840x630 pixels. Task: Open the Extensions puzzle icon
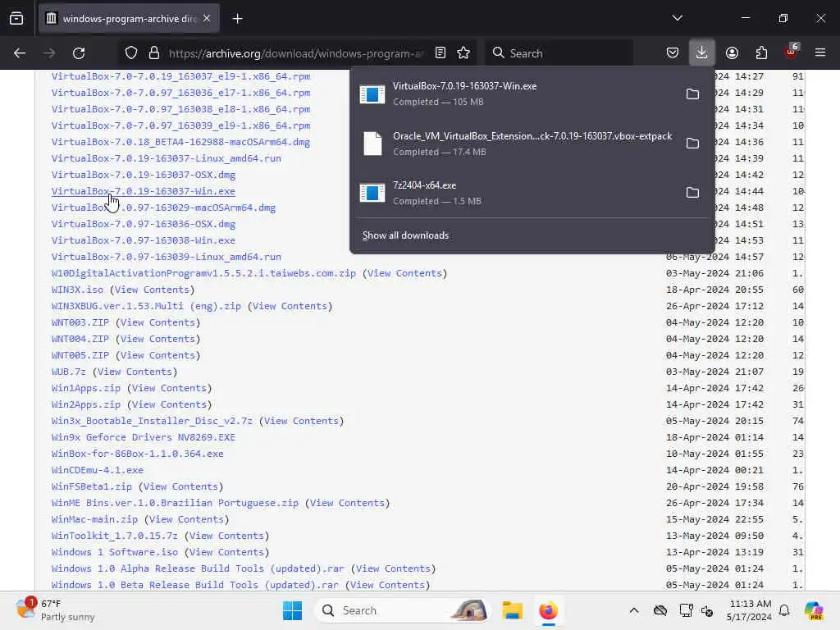pos(761,53)
